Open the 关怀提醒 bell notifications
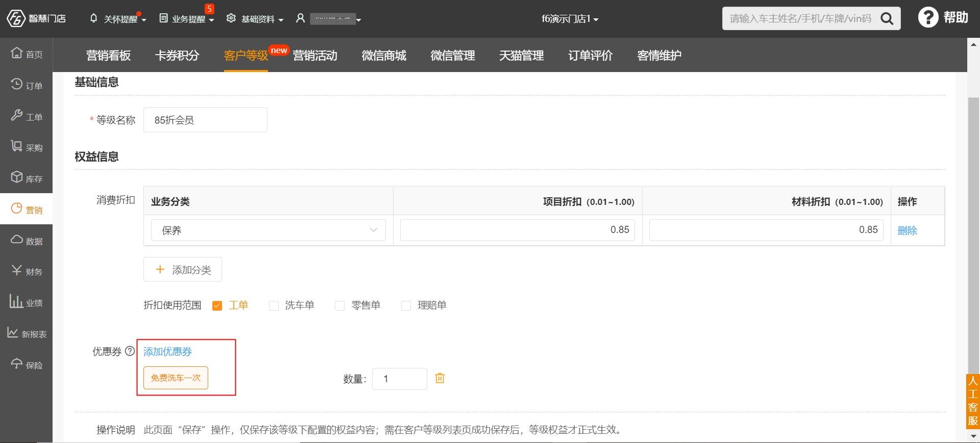The width and height of the screenshot is (980, 443). pyautogui.click(x=93, y=18)
